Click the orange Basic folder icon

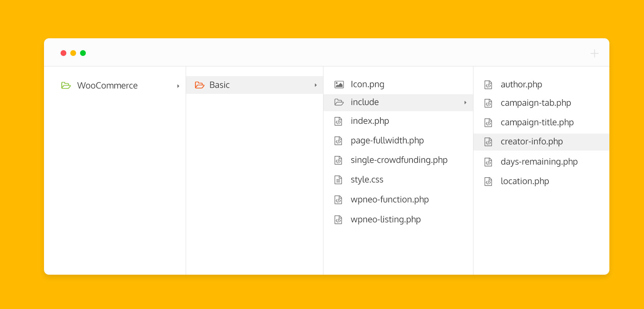tap(199, 85)
